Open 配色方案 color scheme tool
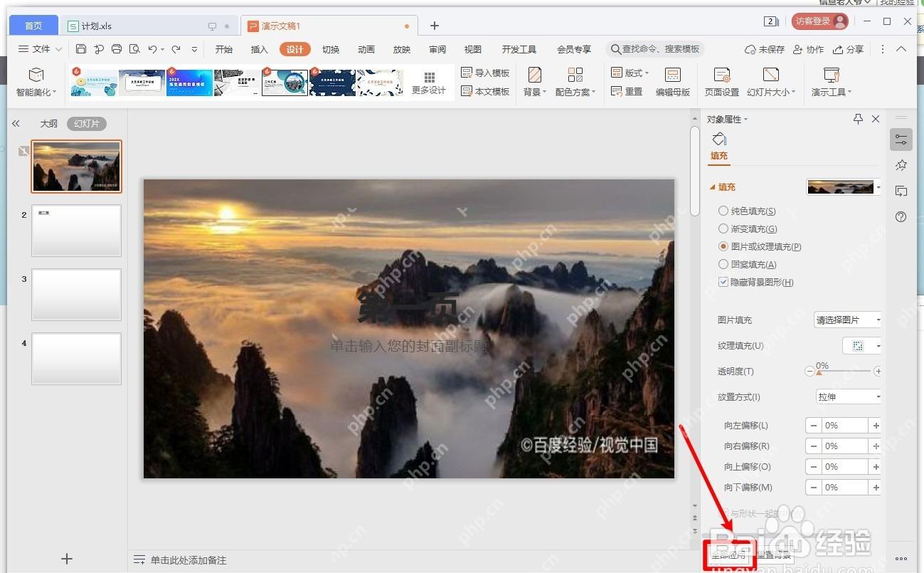This screenshot has width=924, height=573. click(x=575, y=83)
